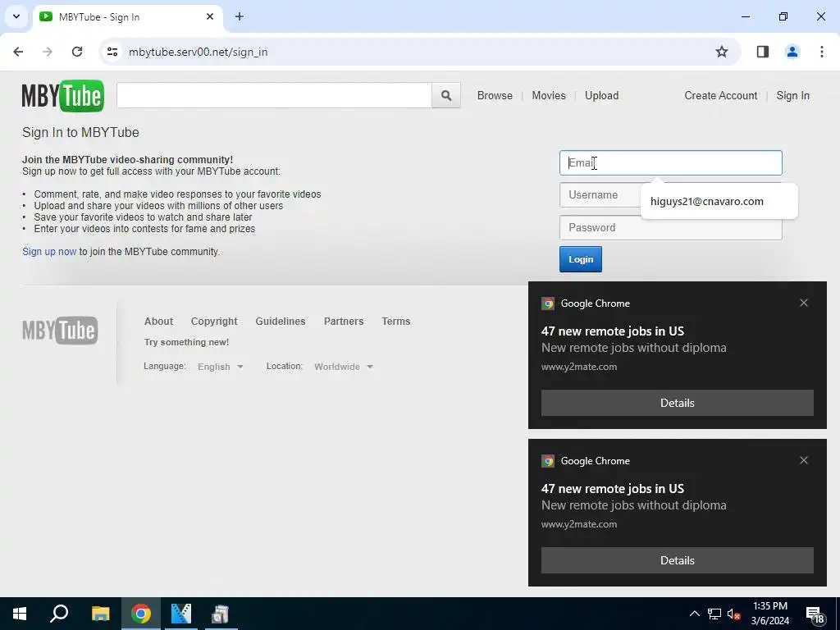
Task: Open the Chrome side panel icon
Action: (762, 52)
